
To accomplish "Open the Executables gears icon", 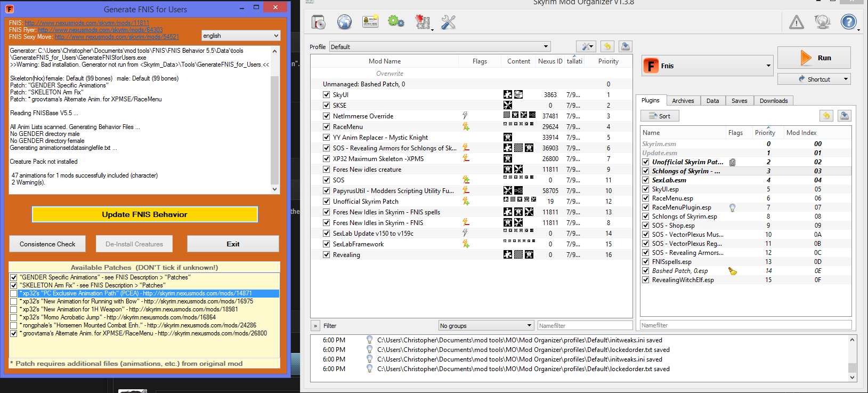I will pos(396,22).
